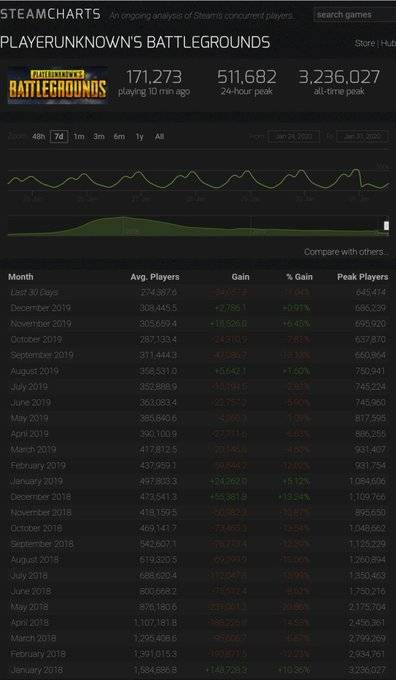This screenshot has height=680, width=396.
Task: Select the 48h zoom range
Action: (38, 137)
